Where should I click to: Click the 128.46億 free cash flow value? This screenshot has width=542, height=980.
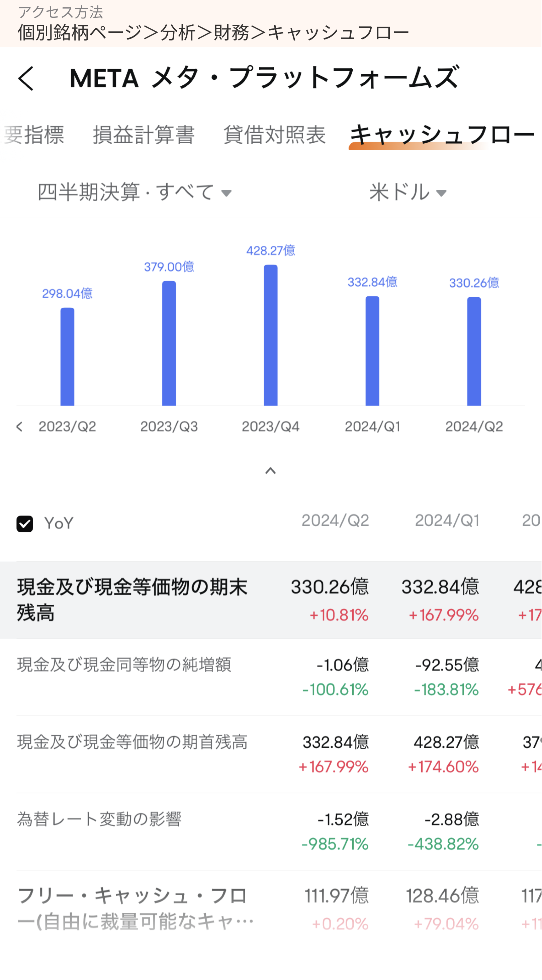click(x=443, y=896)
